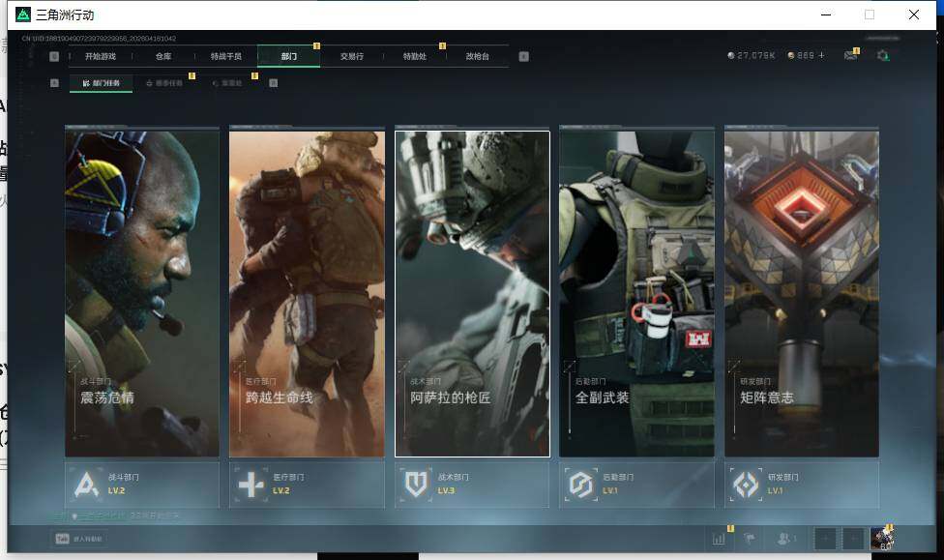Select the 部门任务 sub-tab
The width and height of the screenshot is (944, 560).
pos(102,83)
